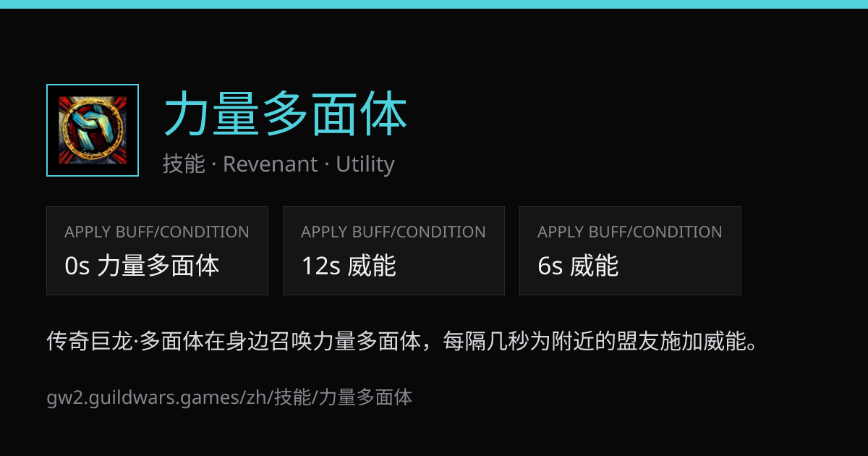Click the Revenant profession label
868x456 pixels.
click(270, 164)
